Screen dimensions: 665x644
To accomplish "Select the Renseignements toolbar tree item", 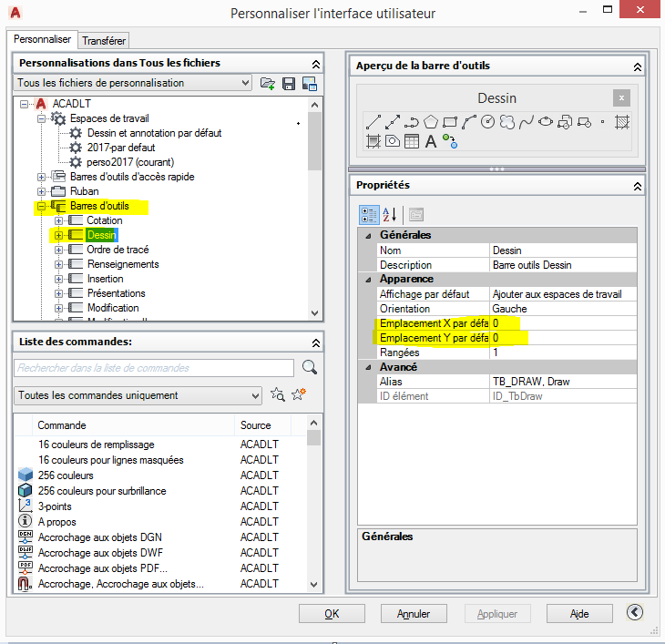I will point(123,264).
